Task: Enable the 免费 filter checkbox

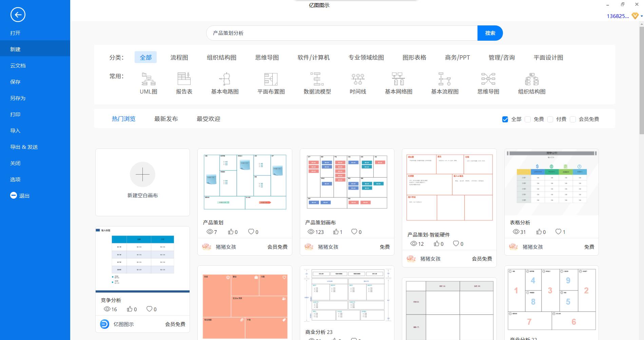Action: pyautogui.click(x=528, y=119)
